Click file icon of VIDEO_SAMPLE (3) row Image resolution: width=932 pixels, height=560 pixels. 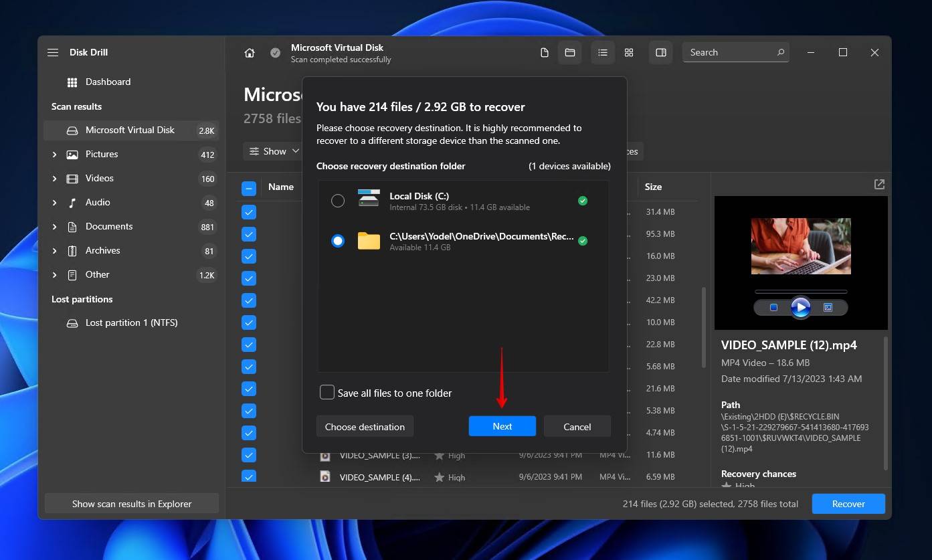click(x=325, y=456)
